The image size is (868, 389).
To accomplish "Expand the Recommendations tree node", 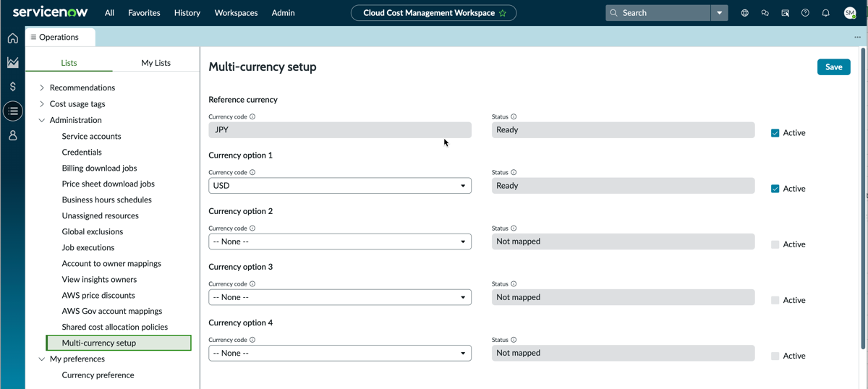I will coord(41,87).
